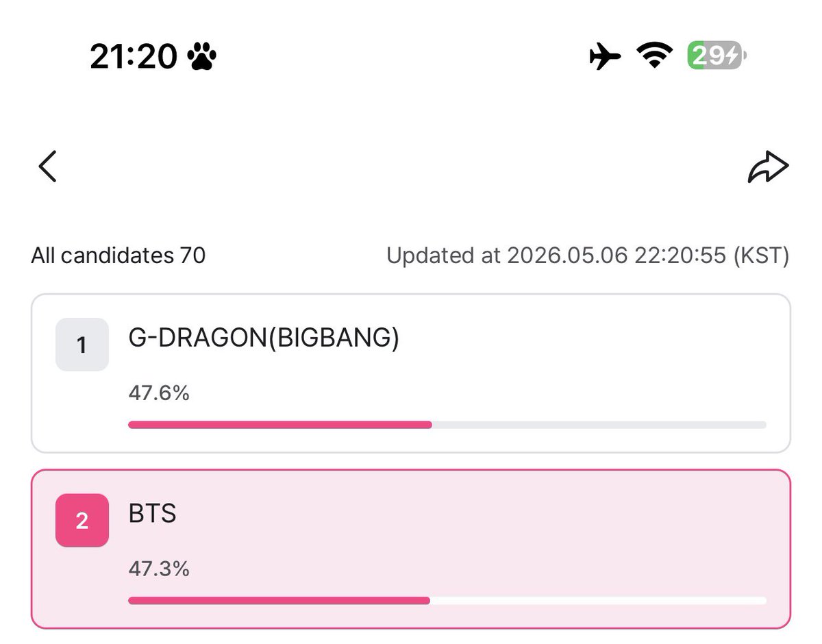Click the G-DRAGON vote progress bar

click(447, 425)
